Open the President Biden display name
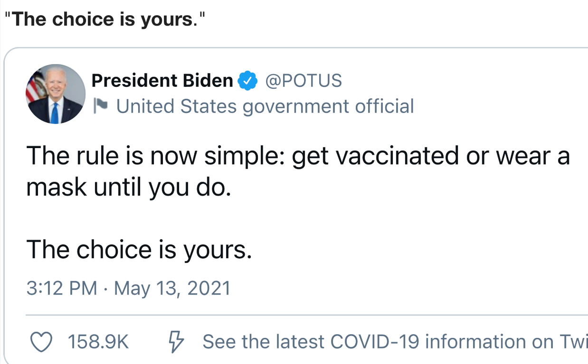Viewport: 588px width, 364px height. (x=162, y=81)
